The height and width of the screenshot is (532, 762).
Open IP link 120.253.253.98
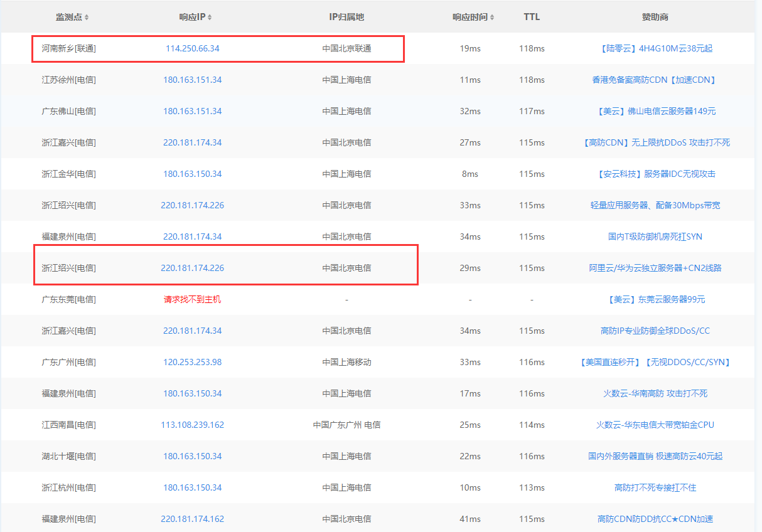pyautogui.click(x=192, y=362)
